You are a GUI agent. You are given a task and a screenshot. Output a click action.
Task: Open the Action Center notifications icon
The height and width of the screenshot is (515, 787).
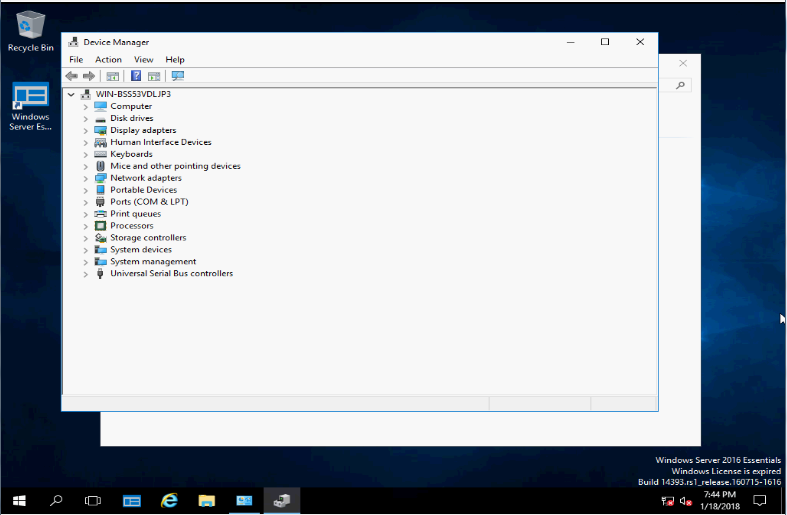pyautogui.click(x=760, y=501)
